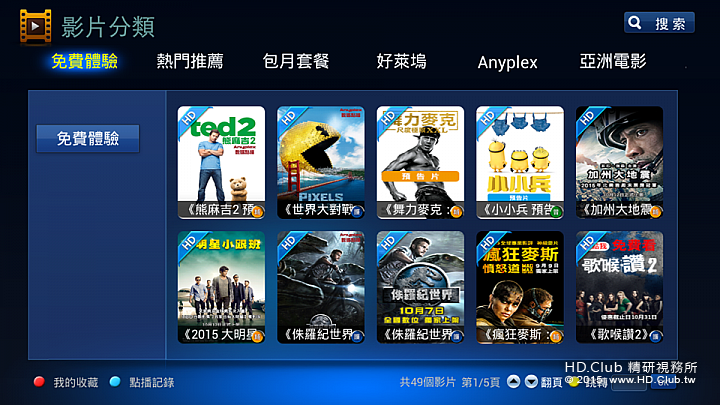The image size is (720, 405).
Task: Open the Anyplex tab
Action: [507, 62]
